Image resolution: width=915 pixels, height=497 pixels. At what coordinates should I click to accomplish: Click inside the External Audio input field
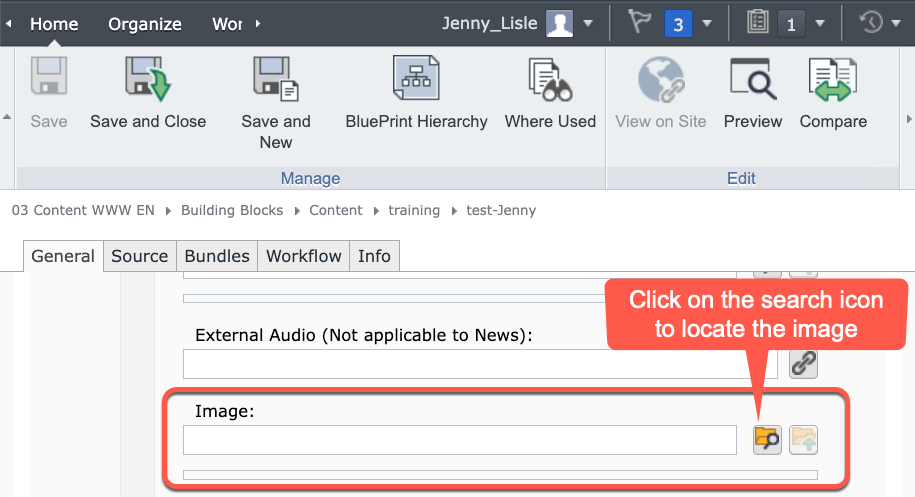pyautogui.click(x=480, y=364)
